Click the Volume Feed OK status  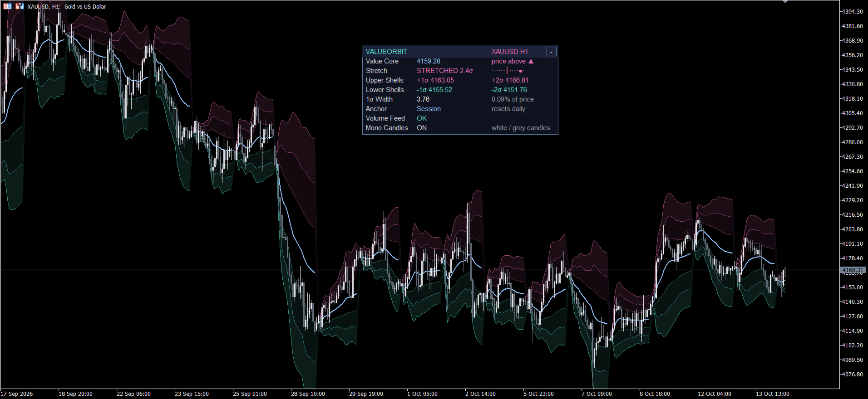click(x=422, y=118)
